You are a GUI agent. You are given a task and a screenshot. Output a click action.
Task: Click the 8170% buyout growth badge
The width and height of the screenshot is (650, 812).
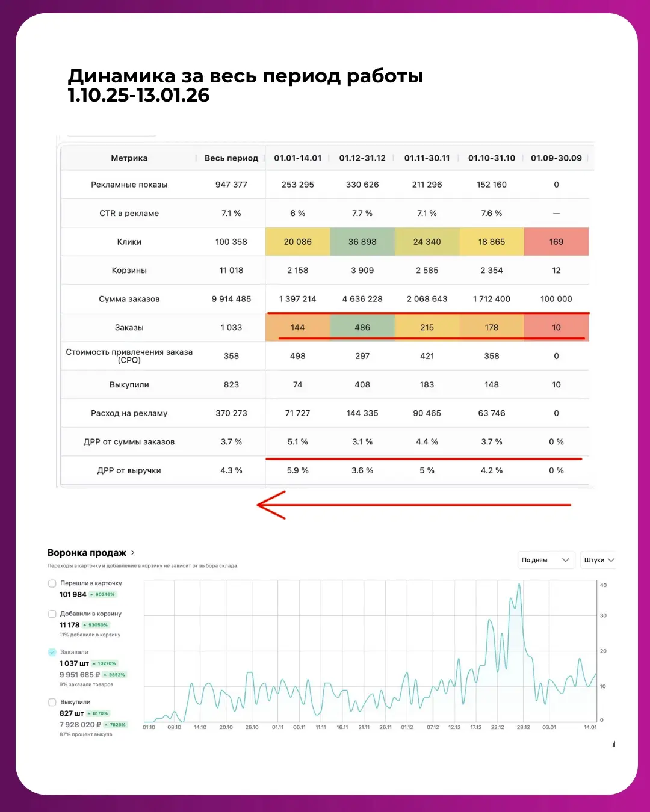pos(98,713)
